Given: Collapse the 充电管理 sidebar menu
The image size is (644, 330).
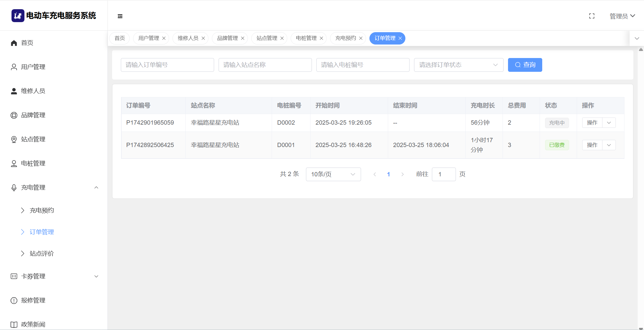Looking at the screenshot, I should click(x=96, y=188).
